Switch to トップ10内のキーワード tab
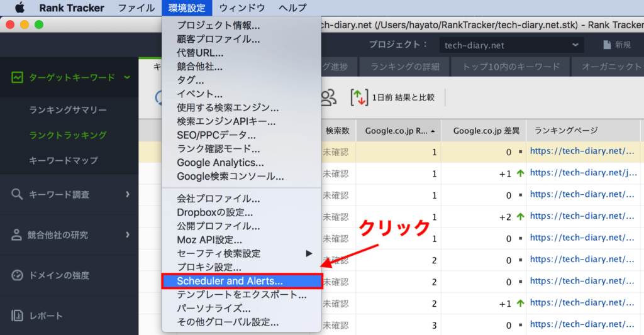Viewport: 644px width, 335px height. (511, 67)
